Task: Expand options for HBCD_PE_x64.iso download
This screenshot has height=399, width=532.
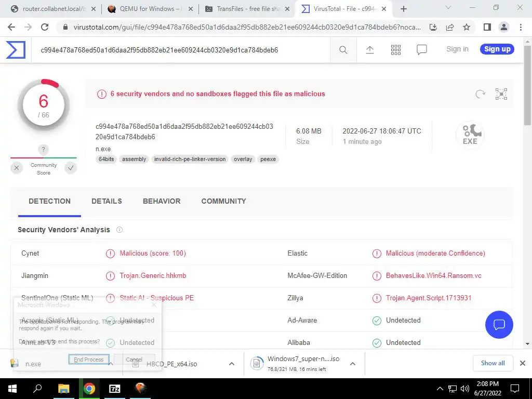Action: click(231, 364)
